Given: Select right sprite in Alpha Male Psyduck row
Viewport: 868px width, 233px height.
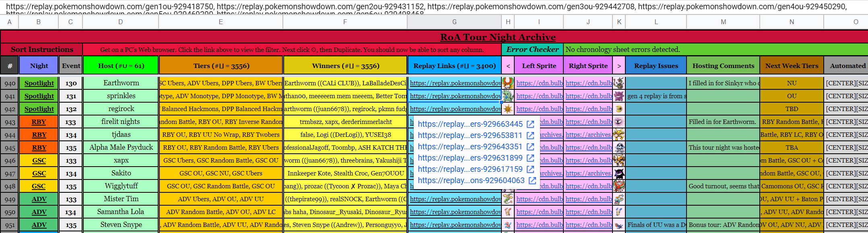Looking at the screenshot, I should click(x=619, y=147).
